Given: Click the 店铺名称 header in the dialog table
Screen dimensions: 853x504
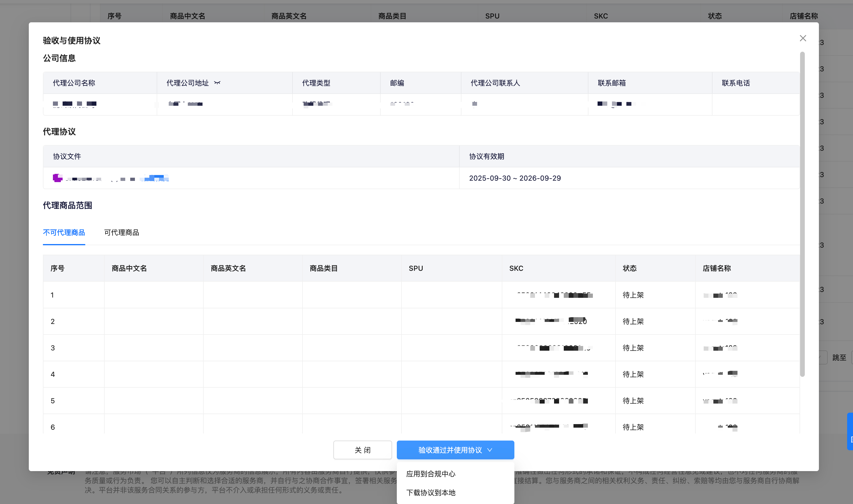Looking at the screenshot, I should point(716,268).
